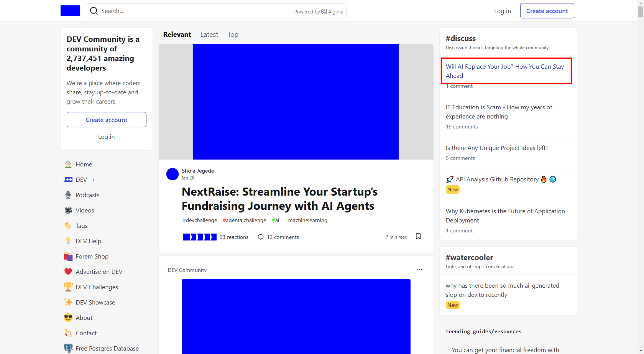
Task: Click the Home house icon in sidebar
Action: click(68, 164)
